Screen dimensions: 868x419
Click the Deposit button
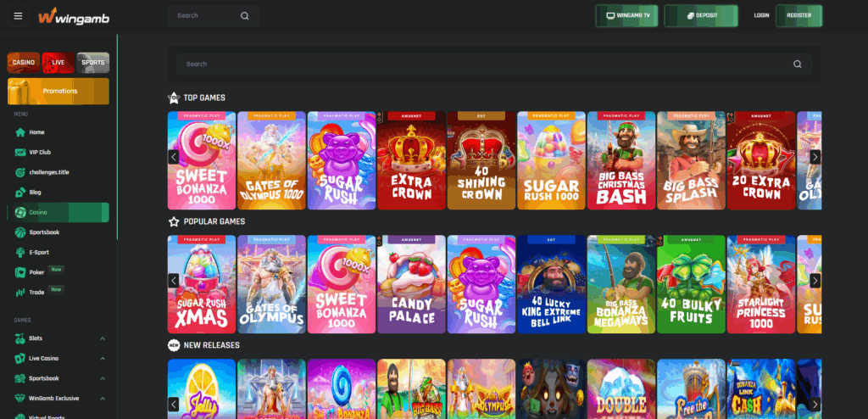pyautogui.click(x=701, y=15)
